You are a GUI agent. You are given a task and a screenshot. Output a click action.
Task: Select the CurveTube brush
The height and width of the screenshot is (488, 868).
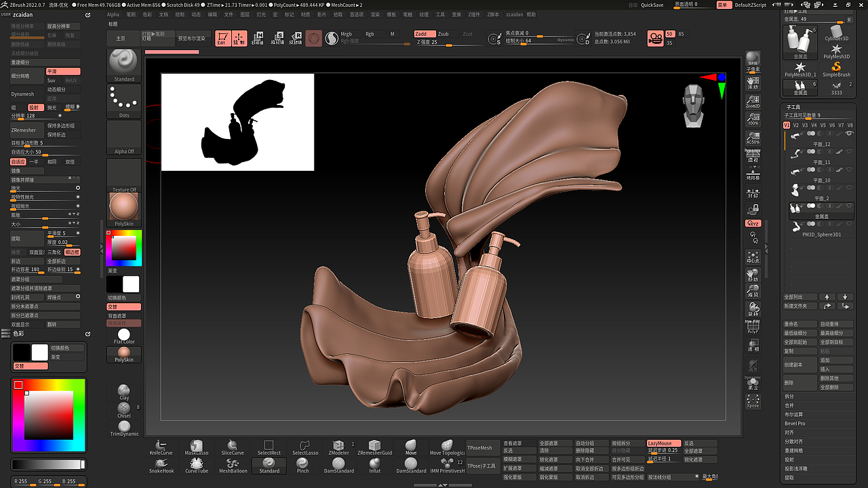[197, 466]
